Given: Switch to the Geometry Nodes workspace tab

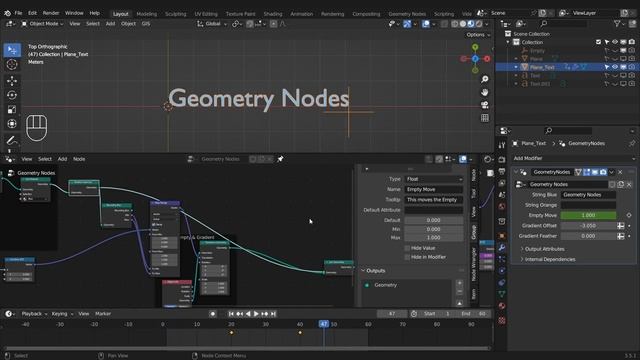Looking at the screenshot, I should click(407, 14).
